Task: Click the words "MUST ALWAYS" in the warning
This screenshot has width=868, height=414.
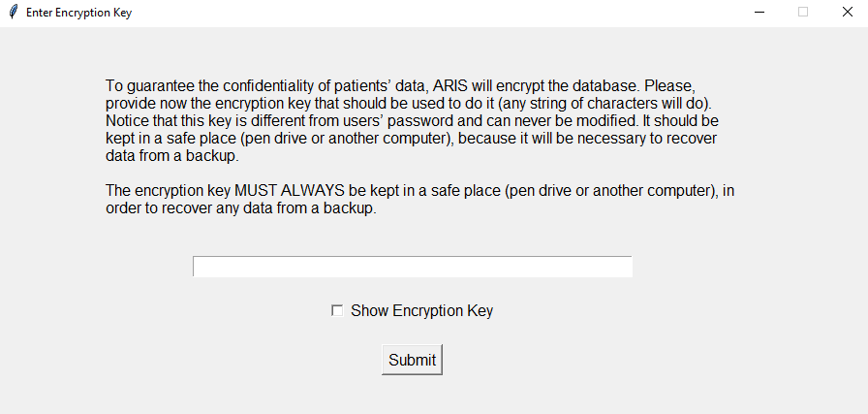Action: pos(290,191)
